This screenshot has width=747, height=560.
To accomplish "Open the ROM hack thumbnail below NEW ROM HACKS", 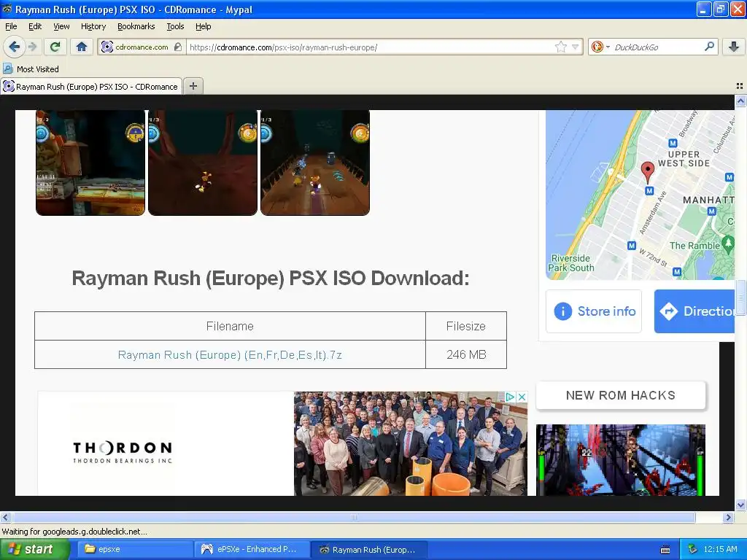I will pyautogui.click(x=620, y=460).
